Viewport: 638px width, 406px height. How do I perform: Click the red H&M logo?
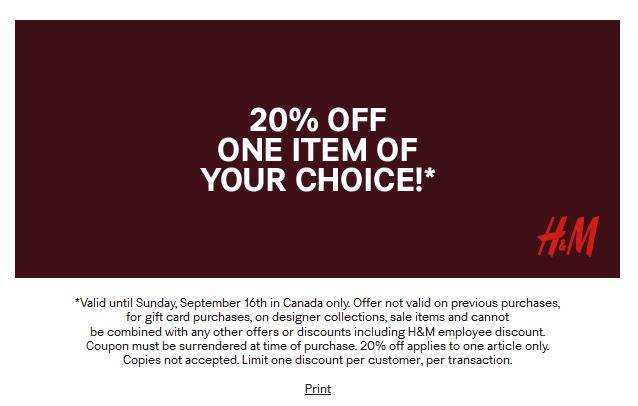point(568,236)
